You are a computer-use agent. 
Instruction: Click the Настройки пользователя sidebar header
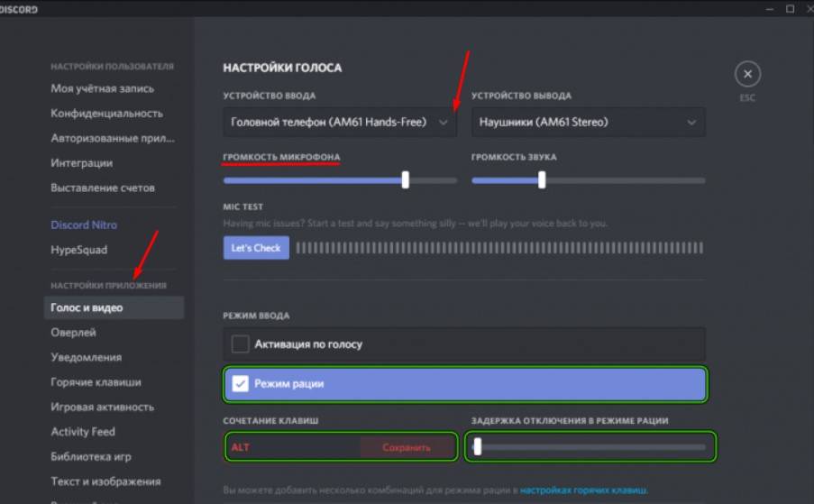point(112,67)
